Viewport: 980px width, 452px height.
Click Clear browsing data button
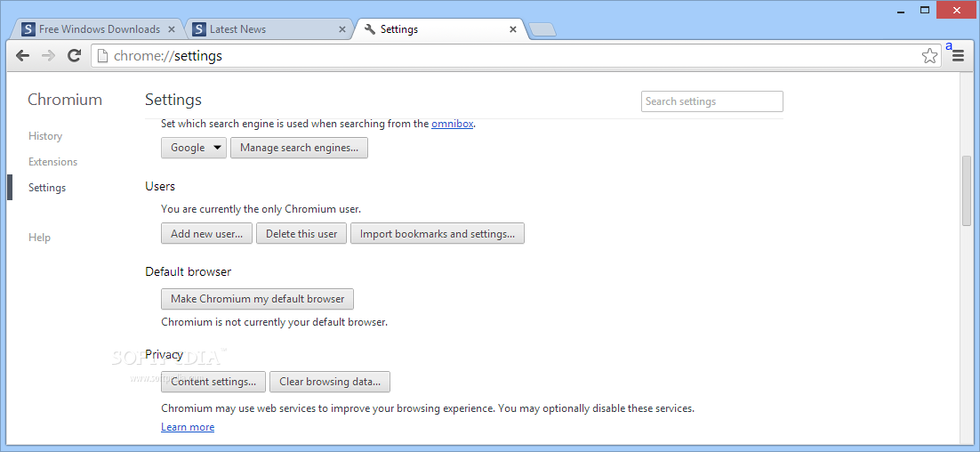[x=330, y=382]
